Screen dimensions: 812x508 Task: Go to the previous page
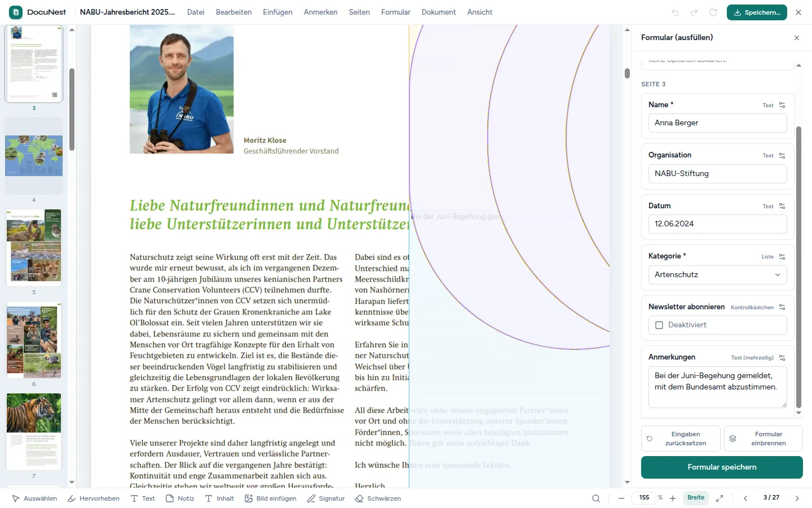pos(745,498)
